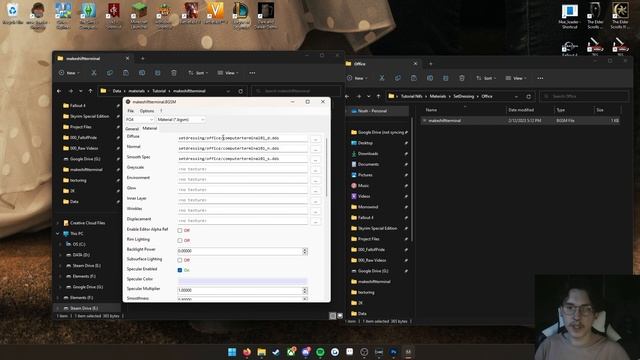640x360 pixels.
Task: Click the Share icon in Office Explorer toolbar
Action: point(446,78)
